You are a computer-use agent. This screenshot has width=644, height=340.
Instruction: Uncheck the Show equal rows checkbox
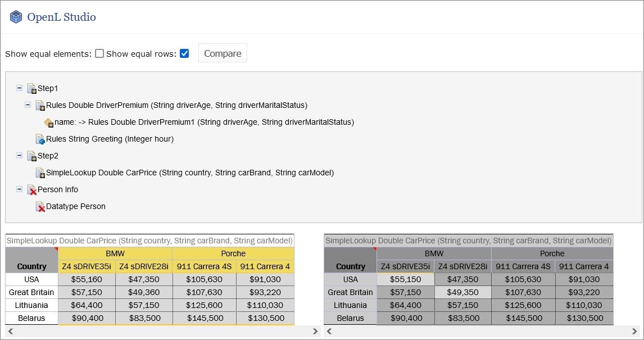[184, 54]
